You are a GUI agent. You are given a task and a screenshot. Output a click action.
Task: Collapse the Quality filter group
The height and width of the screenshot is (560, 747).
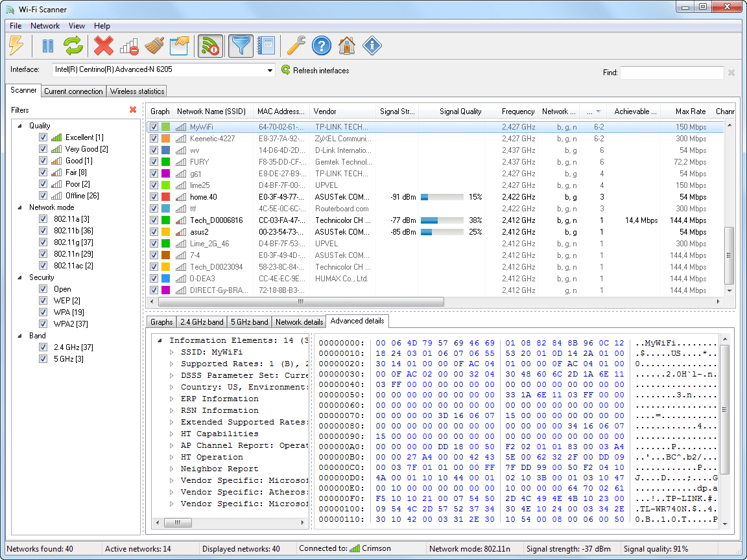click(x=19, y=126)
